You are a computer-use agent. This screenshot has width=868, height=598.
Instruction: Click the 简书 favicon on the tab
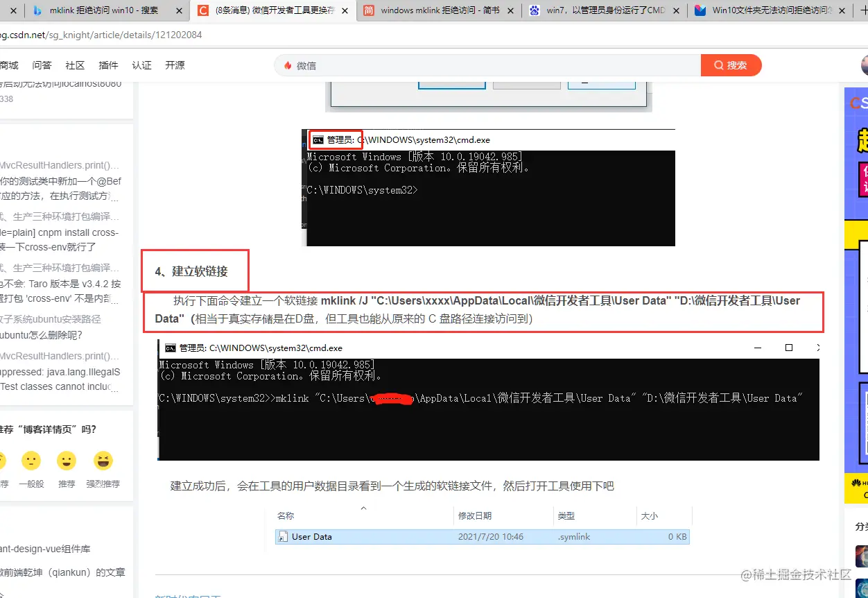pyautogui.click(x=369, y=10)
